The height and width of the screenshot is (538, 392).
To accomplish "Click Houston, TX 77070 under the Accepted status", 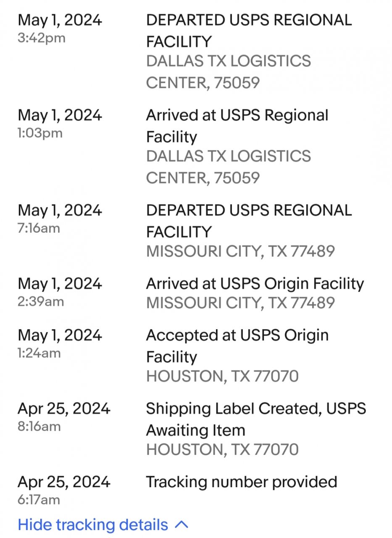I will point(222,376).
